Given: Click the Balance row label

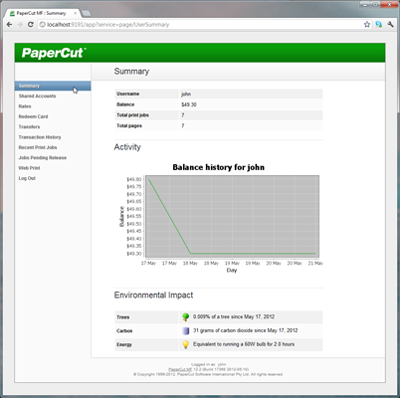Looking at the screenshot, I should (x=125, y=105).
